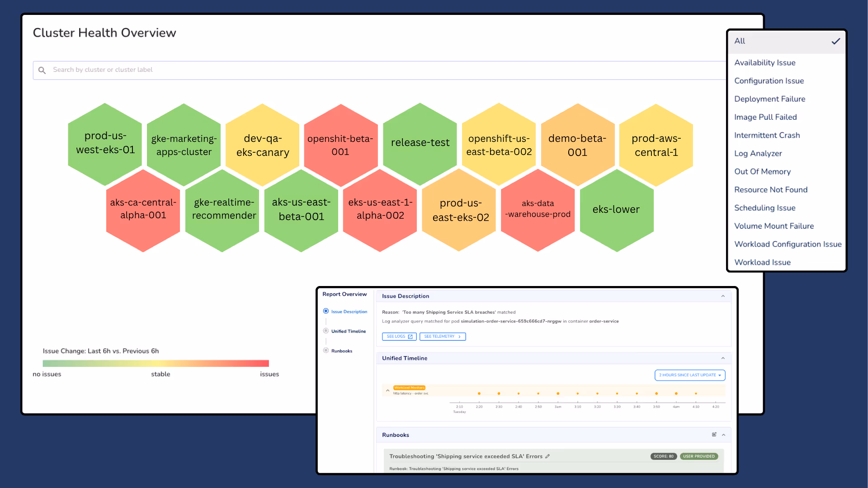This screenshot has width=868, height=488.
Task: Collapse the Issue Description section
Action: pyautogui.click(x=723, y=296)
